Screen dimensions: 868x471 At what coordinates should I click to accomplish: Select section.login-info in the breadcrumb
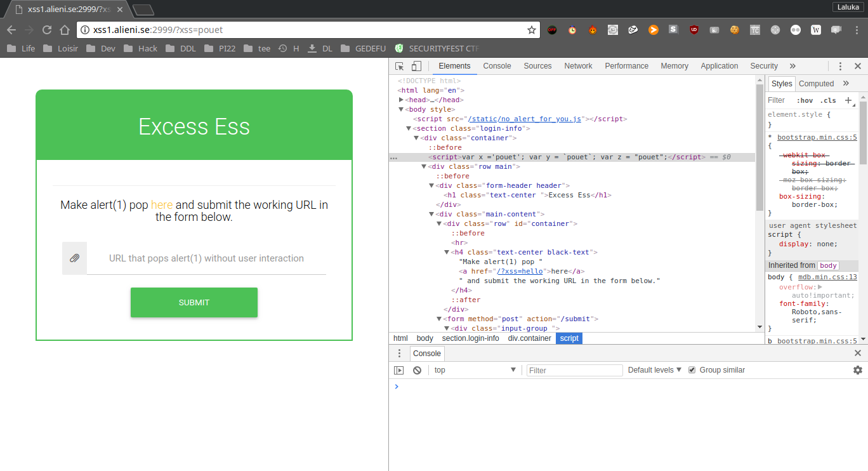click(x=471, y=338)
